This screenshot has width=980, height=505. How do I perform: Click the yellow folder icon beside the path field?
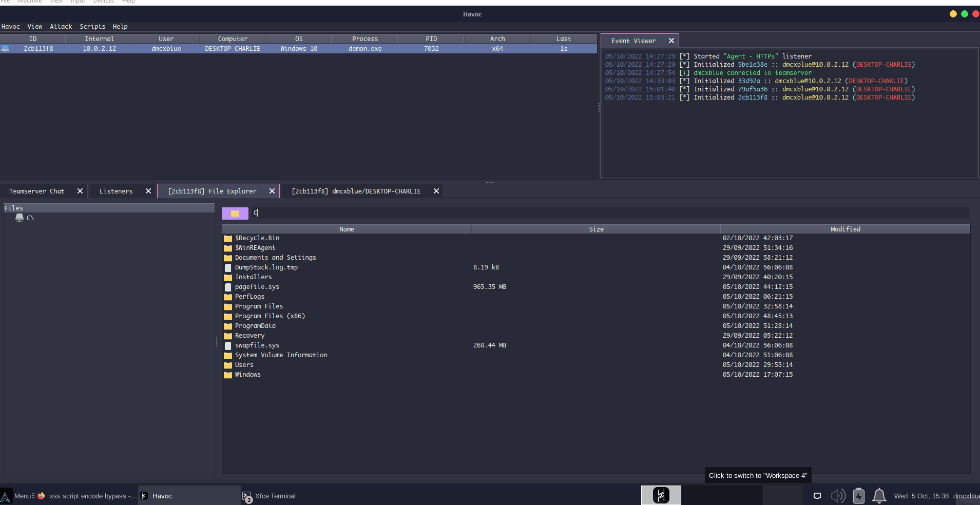(235, 213)
